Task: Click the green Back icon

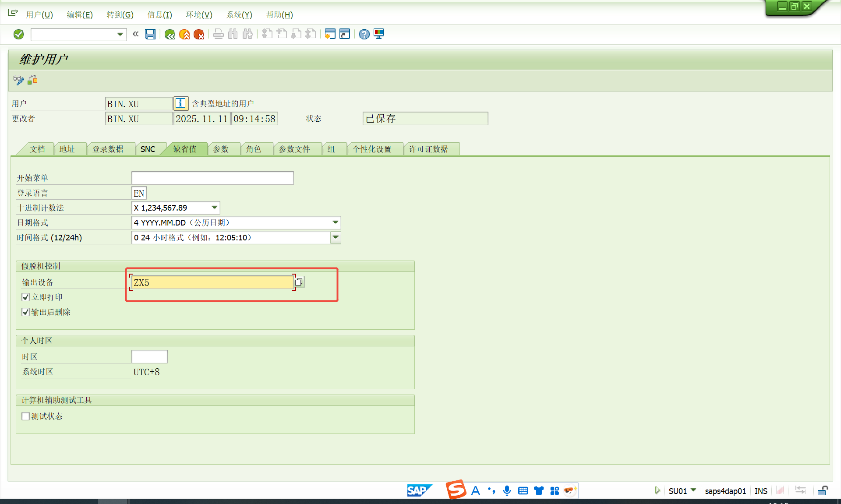Action: coord(170,34)
